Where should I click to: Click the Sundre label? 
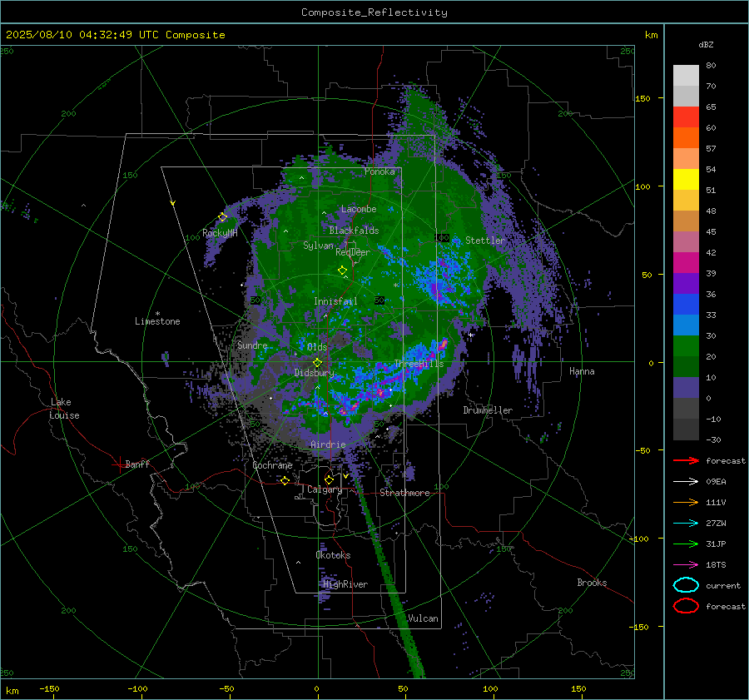[252, 345]
